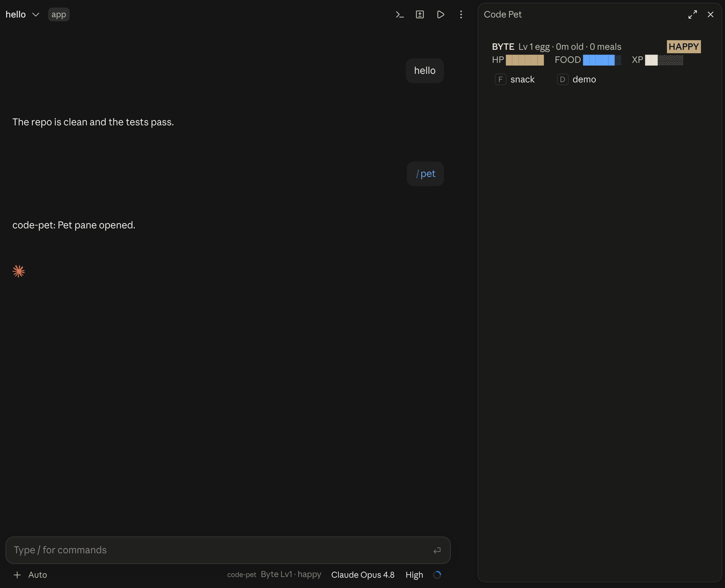Click the BYTE pet name
Screen dimensions: 725x588
(x=503, y=47)
